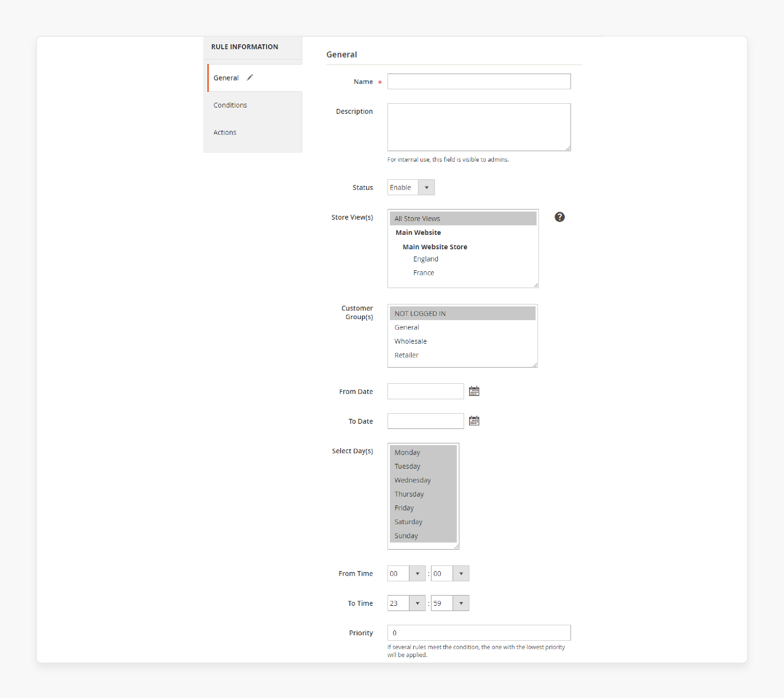Image resolution: width=784 pixels, height=698 pixels.
Task: Select Retailer customer group
Action: pyautogui.click(x=462, y=355)
